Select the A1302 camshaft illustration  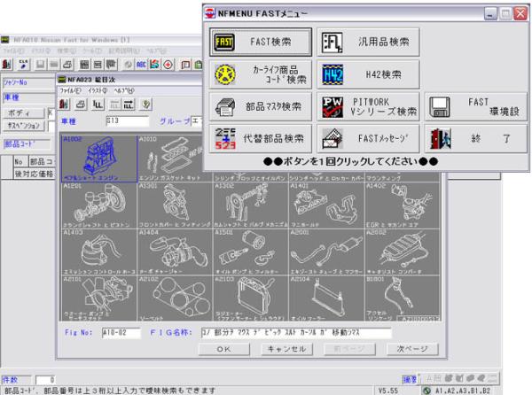click(251, 205)
